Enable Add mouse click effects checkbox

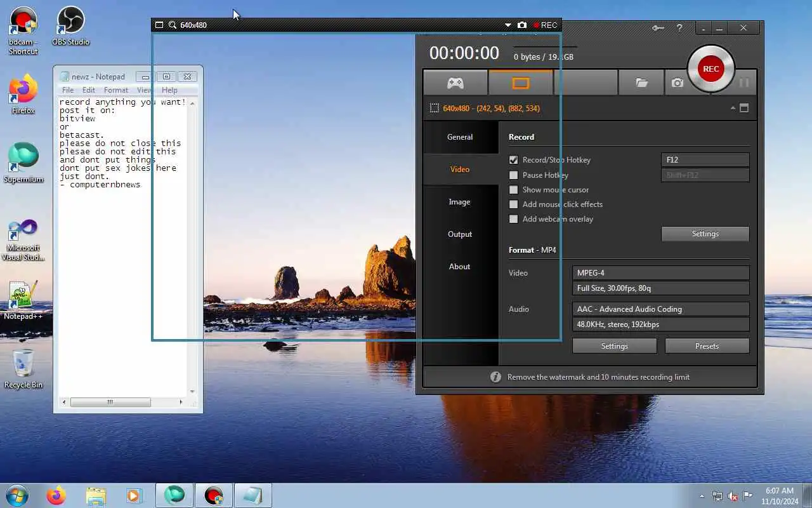tap(514, 204)
